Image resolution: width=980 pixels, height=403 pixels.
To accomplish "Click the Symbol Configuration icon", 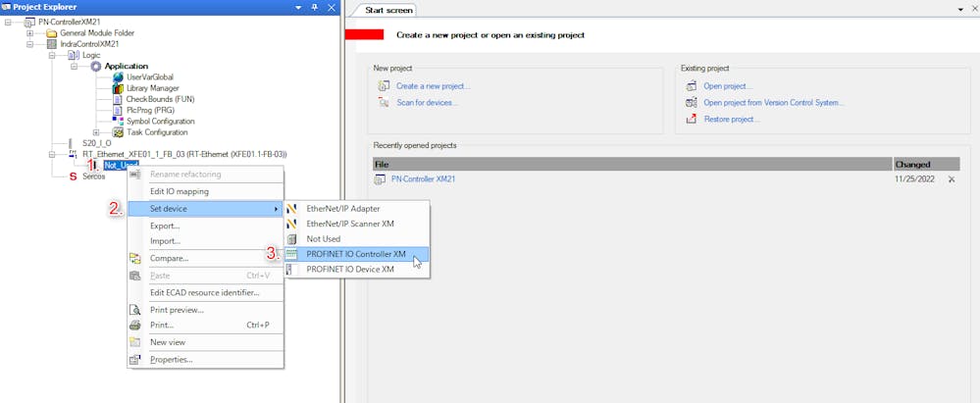I will [118, 121].
